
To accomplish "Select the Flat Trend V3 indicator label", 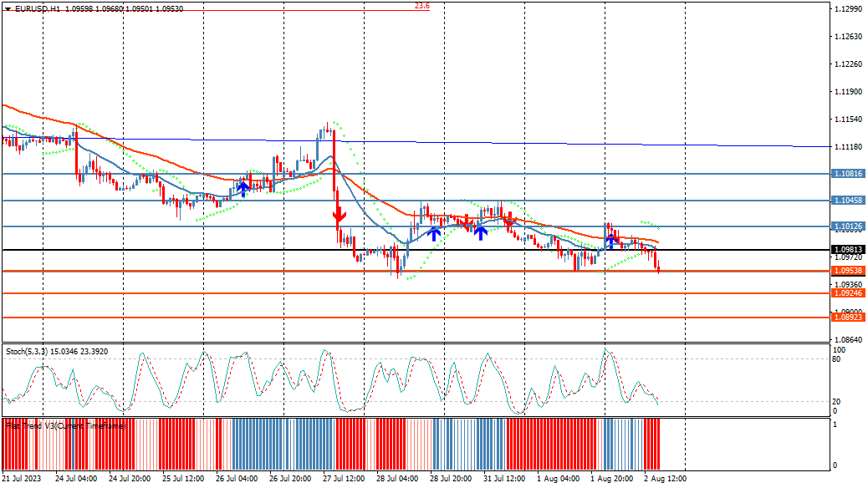I will tap(66, 425).
